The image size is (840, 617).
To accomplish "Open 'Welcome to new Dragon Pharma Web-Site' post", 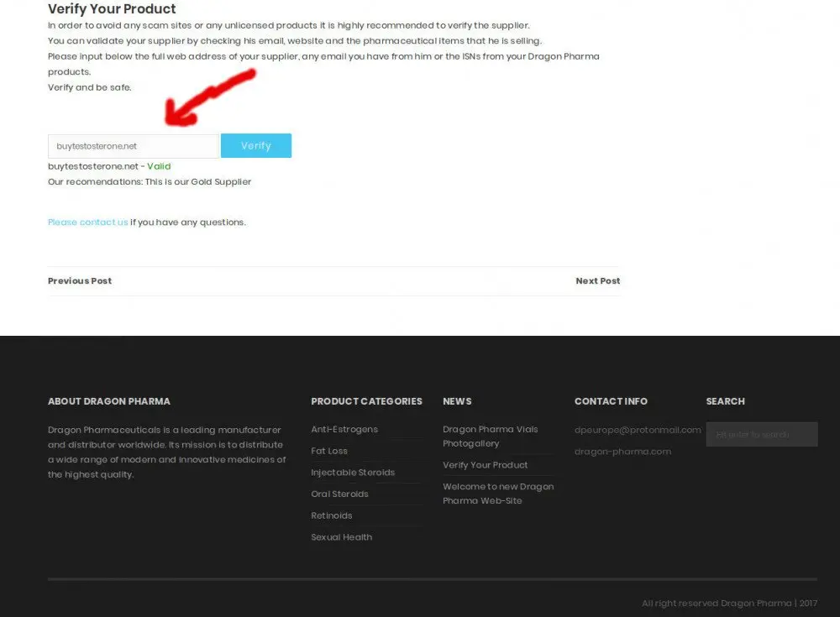I will click(498, 494).
